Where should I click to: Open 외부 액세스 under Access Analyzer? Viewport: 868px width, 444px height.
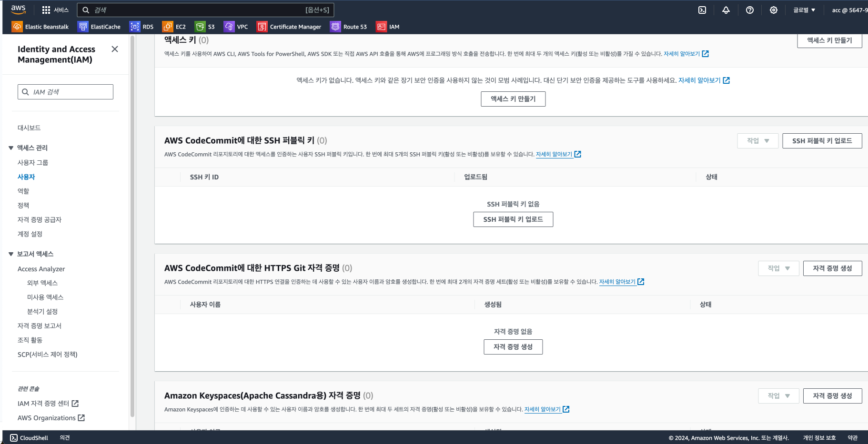pyautogui.click(x=42, y=283)
